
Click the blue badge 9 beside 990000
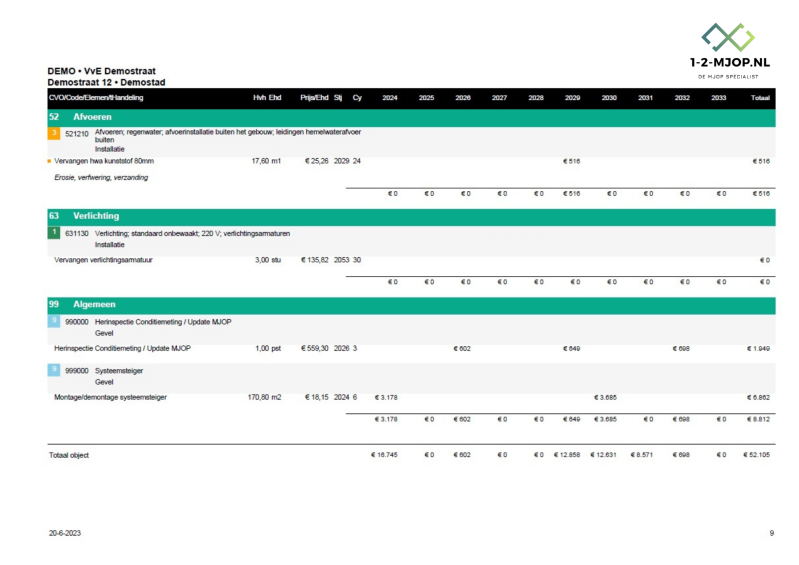point(54,321)
